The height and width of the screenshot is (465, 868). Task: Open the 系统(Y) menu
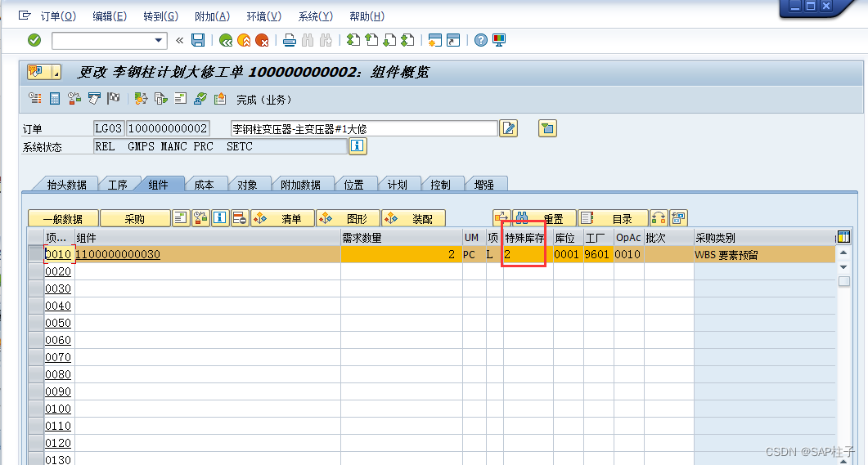point(316,16)
